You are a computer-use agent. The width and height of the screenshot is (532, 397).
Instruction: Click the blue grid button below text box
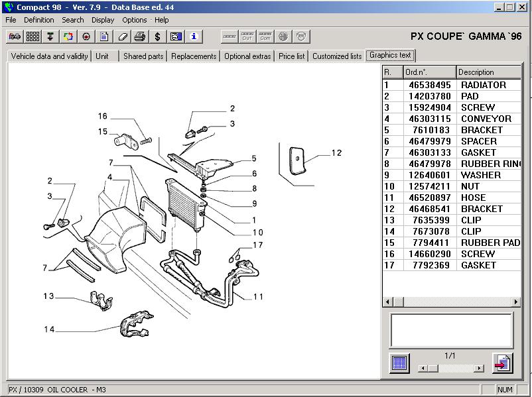pyautogui.click(x=399, y=363)
